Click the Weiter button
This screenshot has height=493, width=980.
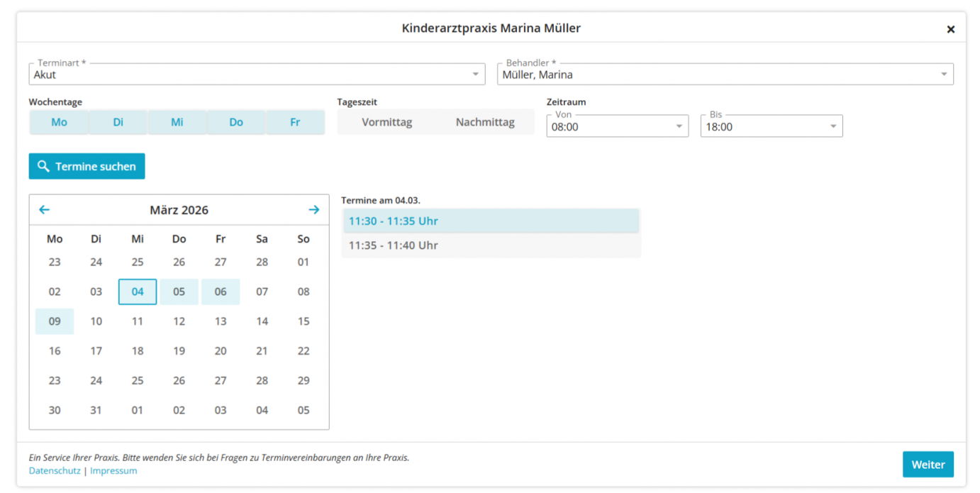(x=928, y=465)
